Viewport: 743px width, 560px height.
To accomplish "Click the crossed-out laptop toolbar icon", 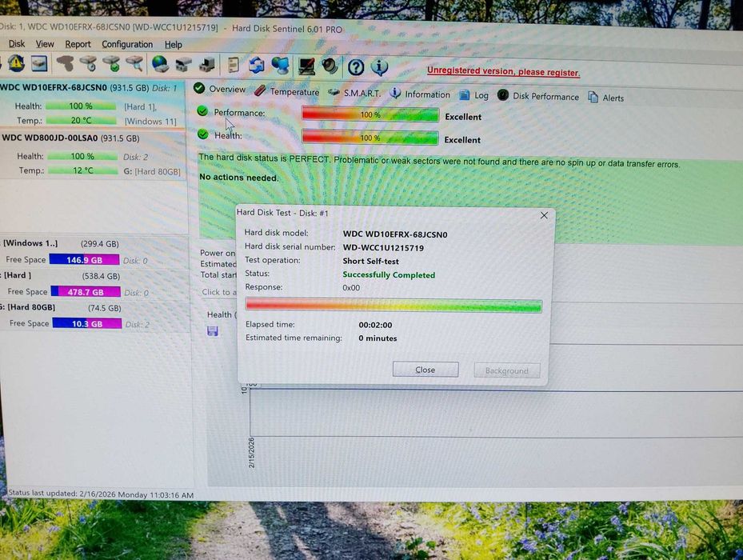I will 306,66.
